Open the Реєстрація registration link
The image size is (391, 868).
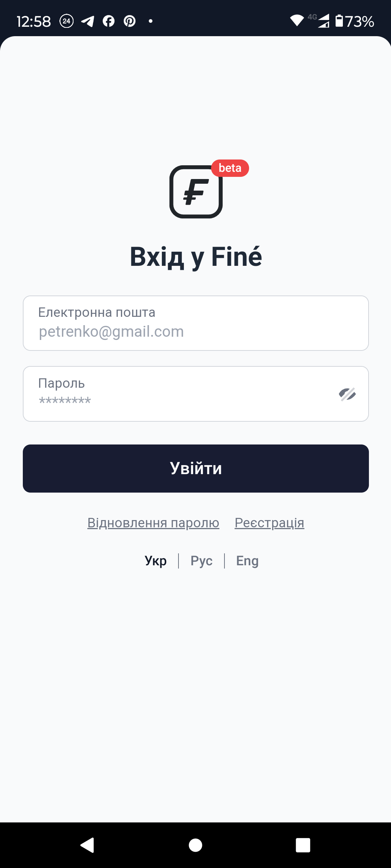[269, 523]
